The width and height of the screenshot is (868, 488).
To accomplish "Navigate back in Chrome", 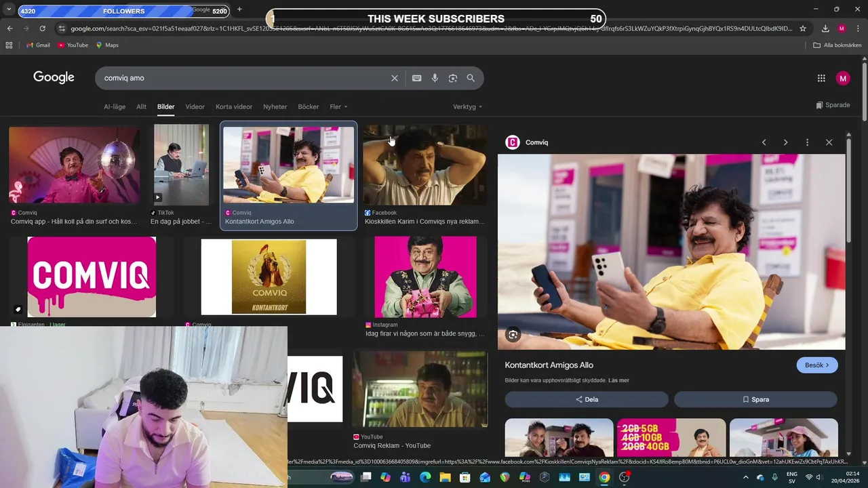I will tap(9, 28).
